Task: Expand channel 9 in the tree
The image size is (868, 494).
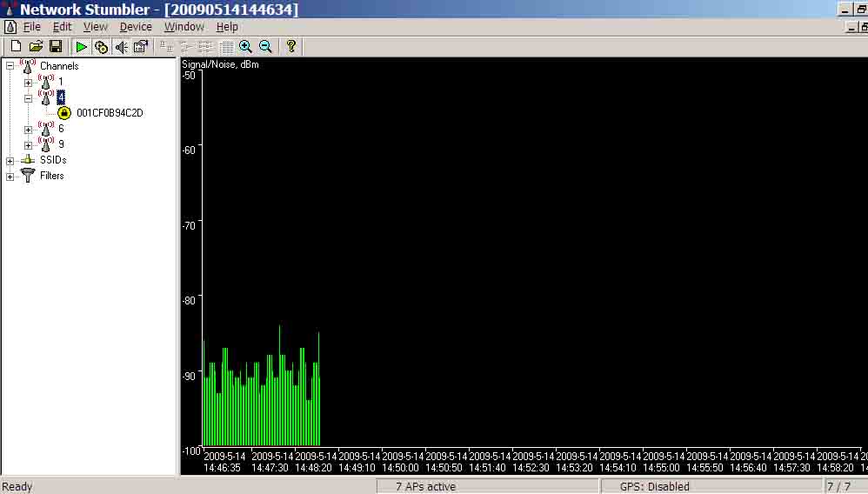Action: click(x=28, y=145)
